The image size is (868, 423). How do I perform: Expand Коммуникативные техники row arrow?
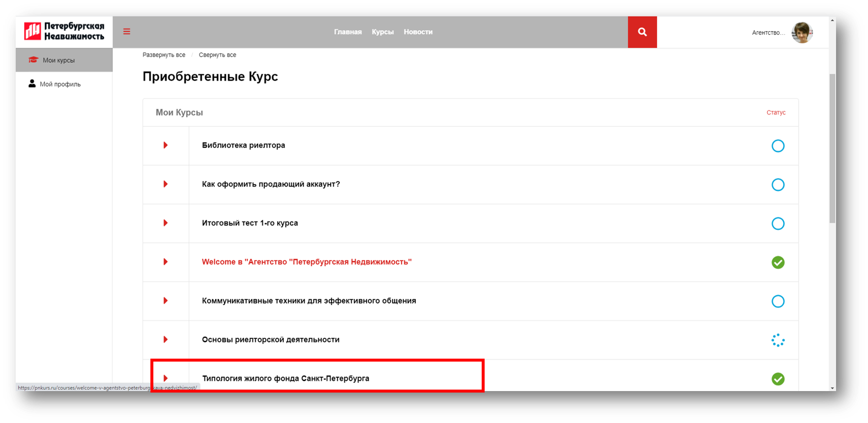[x=166, y=301]
